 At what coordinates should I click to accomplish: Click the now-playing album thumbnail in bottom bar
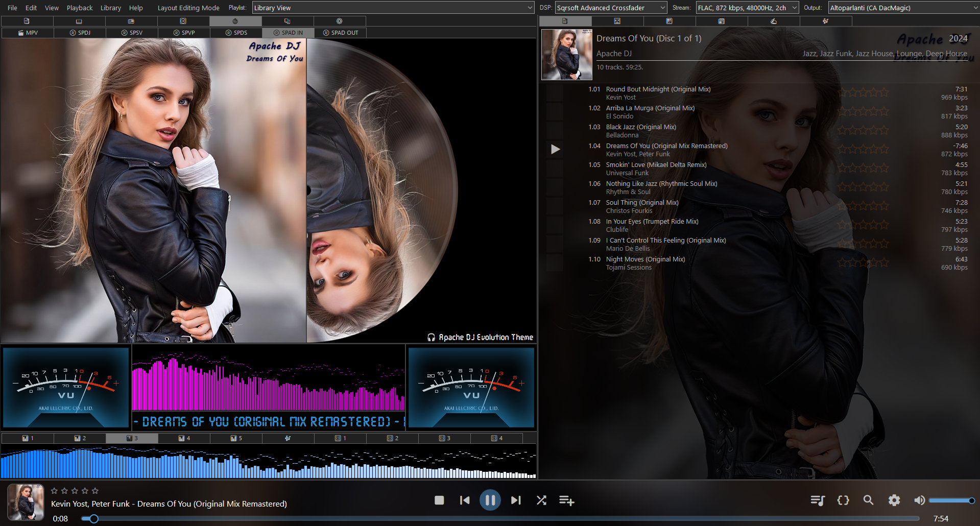tap(26, 502)
